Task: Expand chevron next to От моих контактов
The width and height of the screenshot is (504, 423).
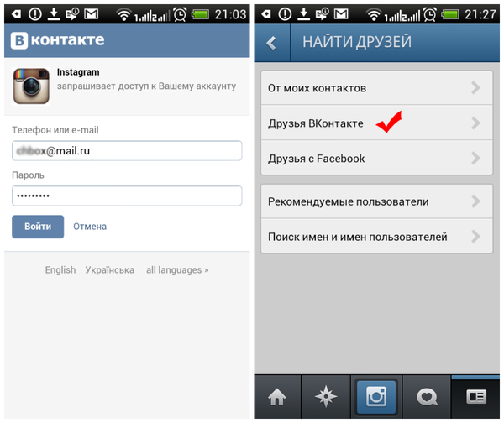Action: 475,87
